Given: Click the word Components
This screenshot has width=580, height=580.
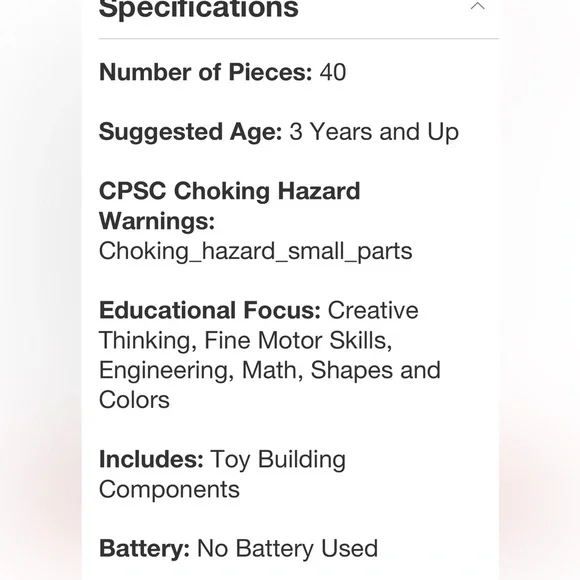Looking at the screenshot, I should click(x=169, y=490).
